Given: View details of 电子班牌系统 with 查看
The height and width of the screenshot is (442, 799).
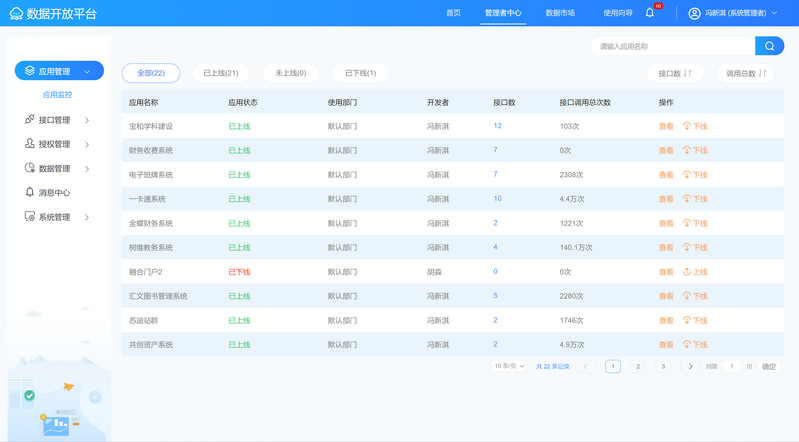Looking at the screenshot, I should click(666, 175).
